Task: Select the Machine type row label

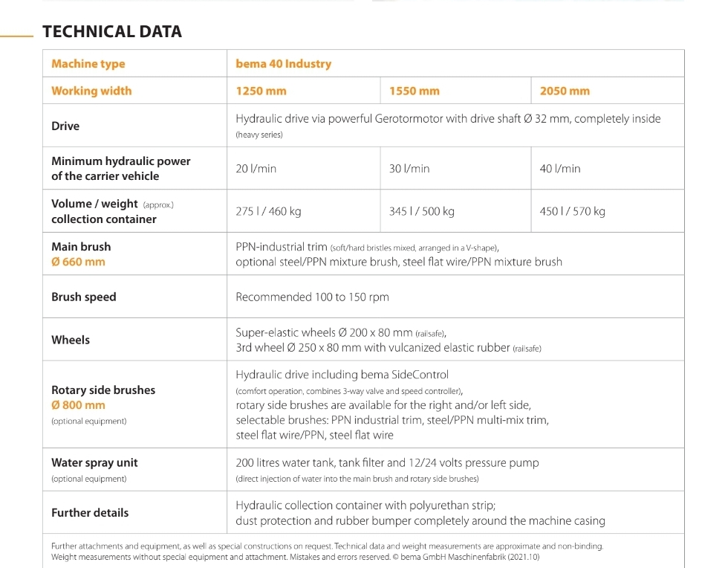Action: [88, 64]
